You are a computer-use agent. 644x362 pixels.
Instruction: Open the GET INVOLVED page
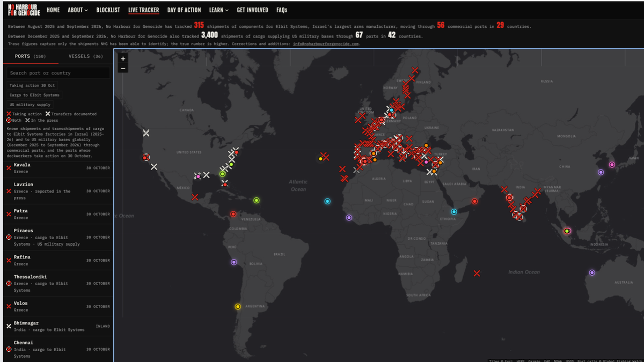[253, 10]
